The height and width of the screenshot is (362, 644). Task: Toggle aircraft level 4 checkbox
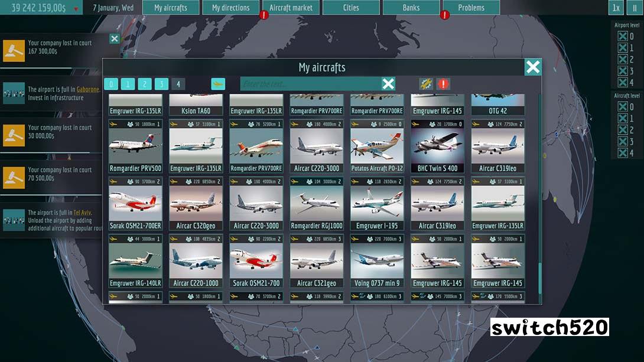point(623,153)
